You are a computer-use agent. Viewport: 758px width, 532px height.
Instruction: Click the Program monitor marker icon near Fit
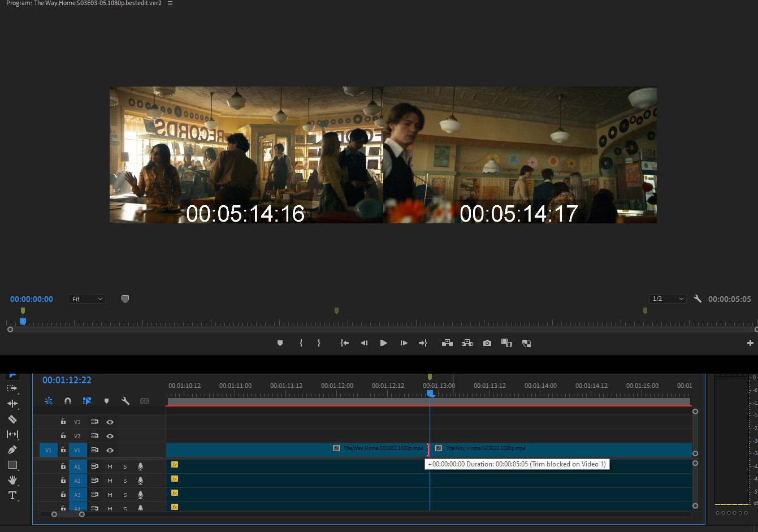tap(125, 299)
